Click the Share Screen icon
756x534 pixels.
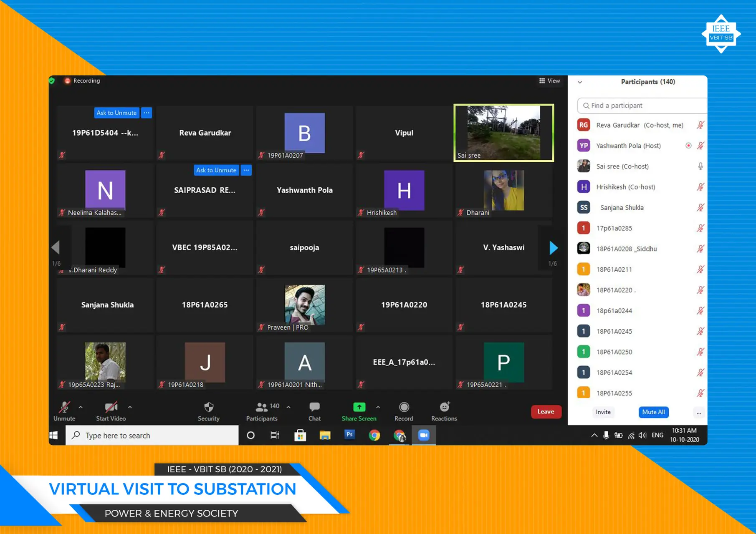click(359, 407)
